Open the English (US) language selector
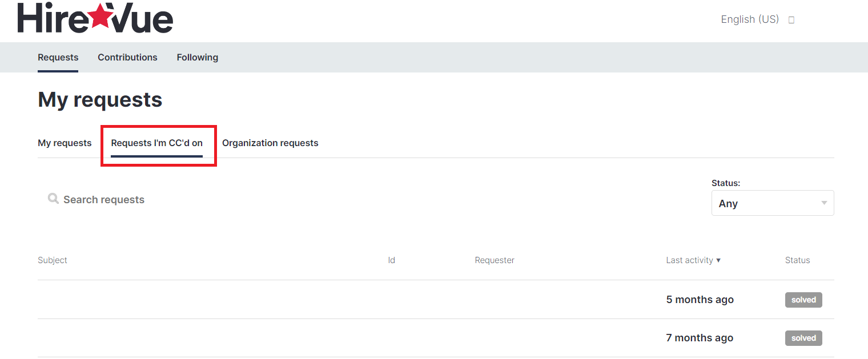The image size is (868, 359). click(x=749, y=19)
